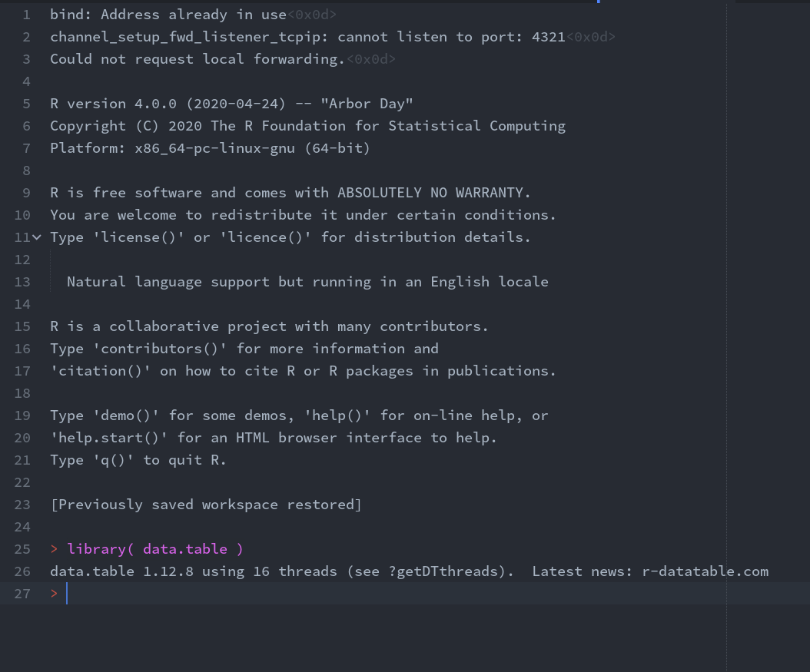Collapse the fold chevron at line 11
Screen dimensions: 810x672
[x=37, y=237]
